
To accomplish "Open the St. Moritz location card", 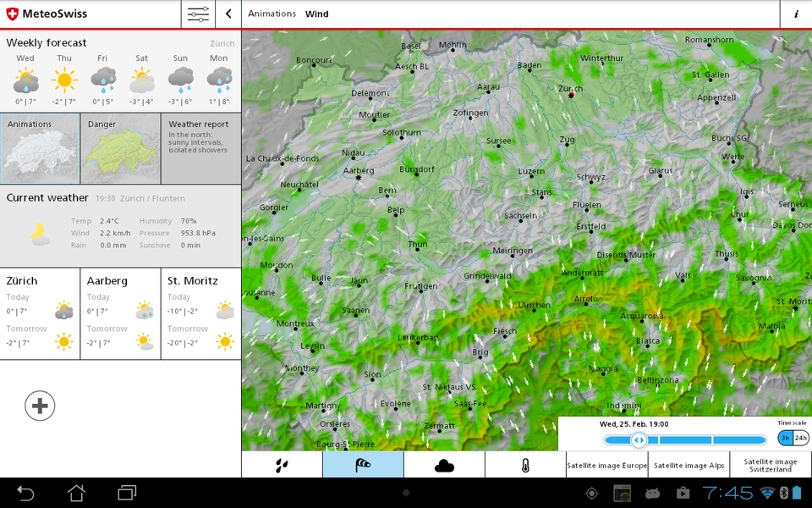I will pyautogui.click(x=201, y=313).
